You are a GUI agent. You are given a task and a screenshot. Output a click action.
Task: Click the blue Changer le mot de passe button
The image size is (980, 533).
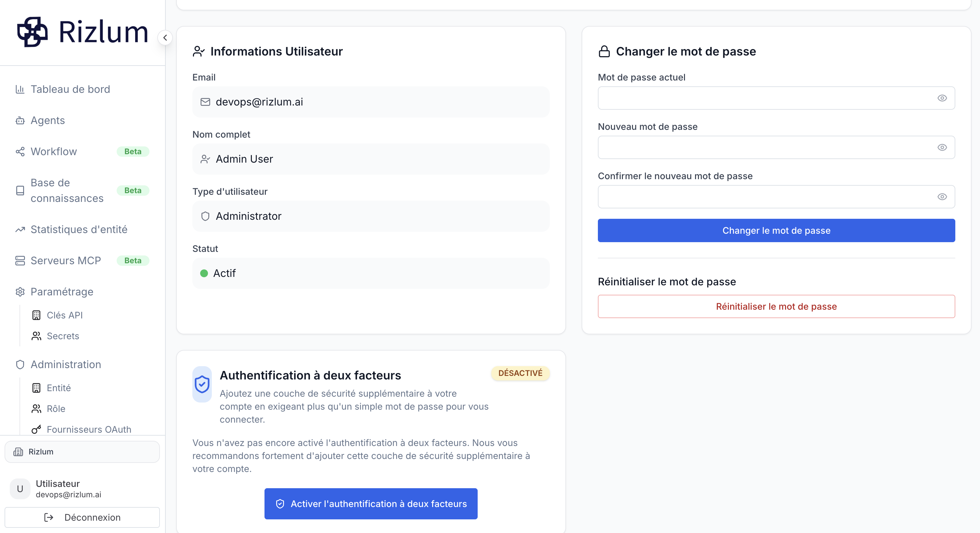(x=776, y=230)
